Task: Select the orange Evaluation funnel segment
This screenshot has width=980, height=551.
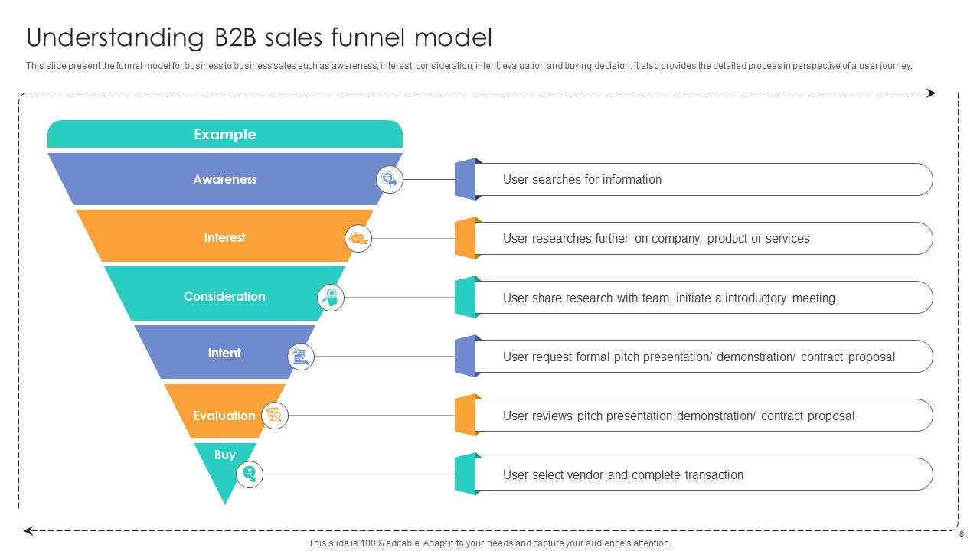Action: [224, 412]
